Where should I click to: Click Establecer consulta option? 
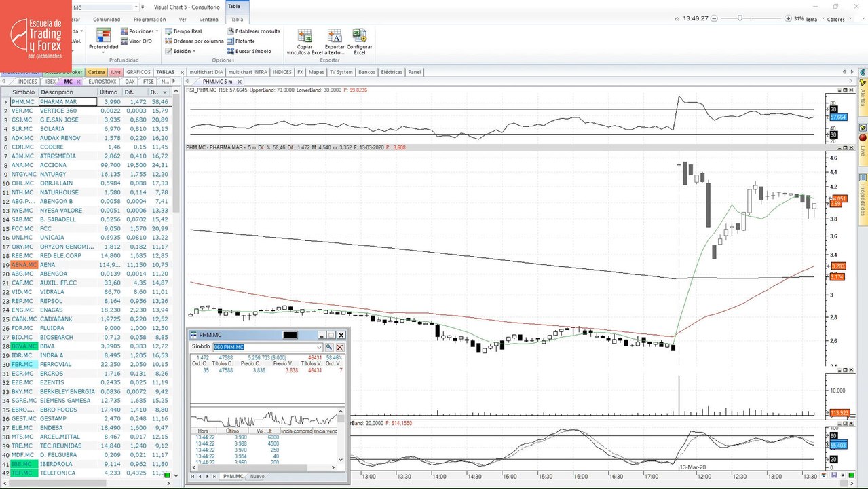click(x=253, y=31)
